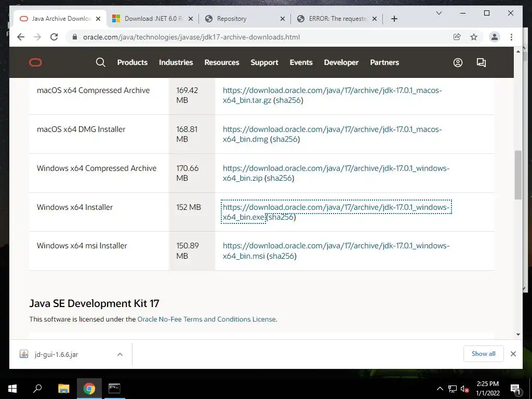Click the jd-gui-1.6.6.jar file icon

point(24,354)
